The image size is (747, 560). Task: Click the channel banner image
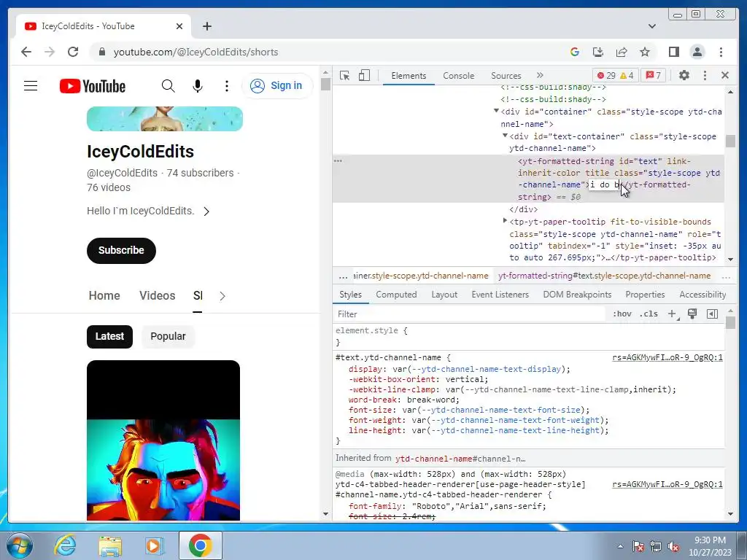(x=164, y=119)
